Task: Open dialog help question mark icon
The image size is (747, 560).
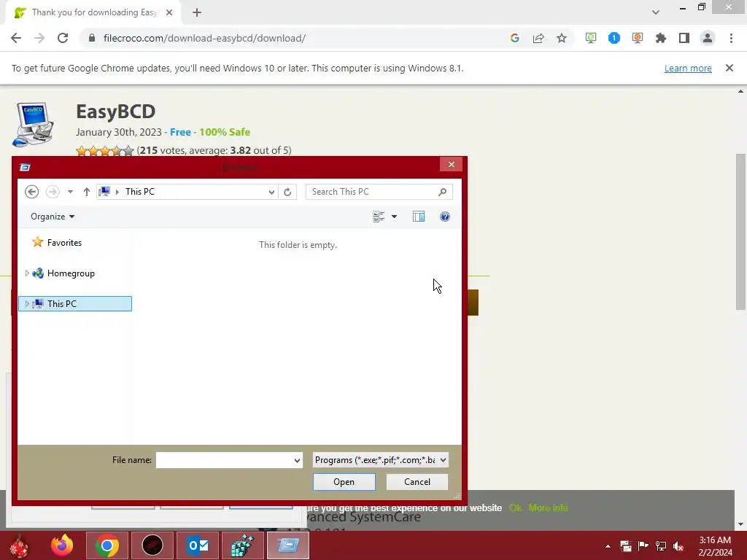Action: (x=444, y=217)
